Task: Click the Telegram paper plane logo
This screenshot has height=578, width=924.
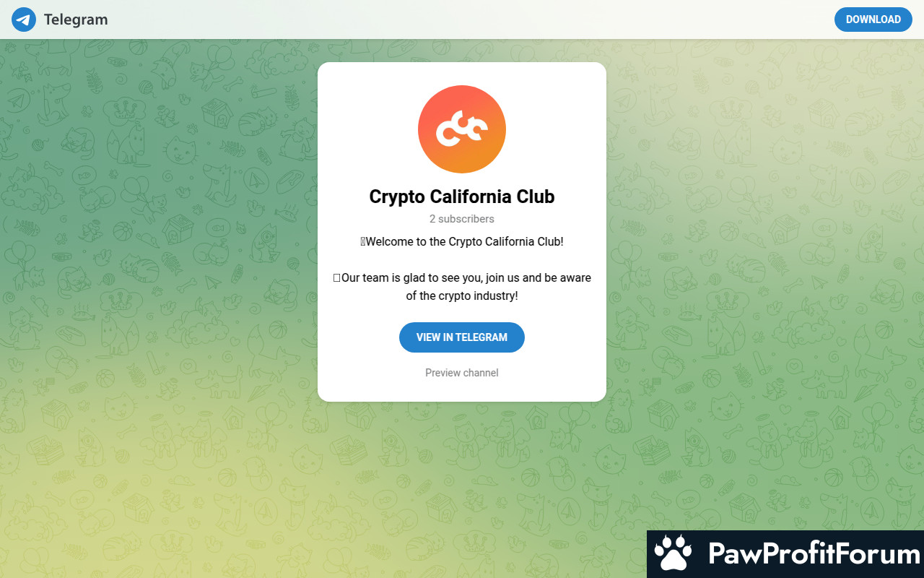Action: pos(24,20)
